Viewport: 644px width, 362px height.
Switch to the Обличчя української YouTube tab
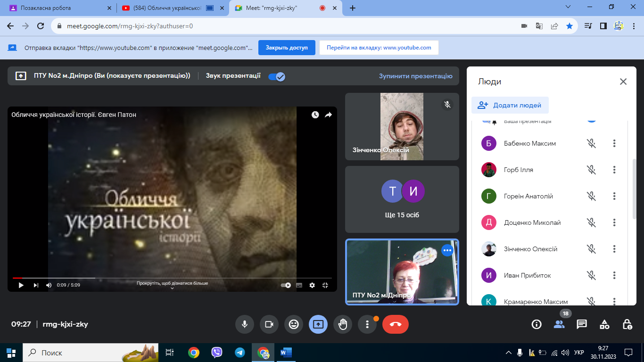(x=173, y=8)
